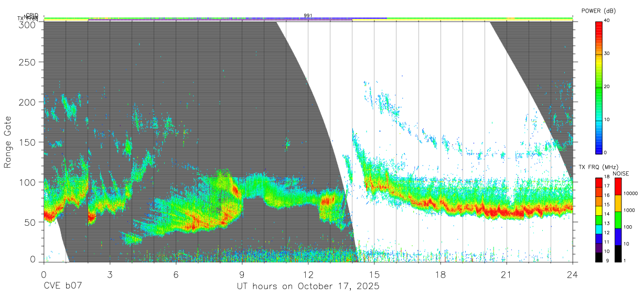Click the POWER (dB) gradient color scale bar
The image size is (644, 297).
(598, 87)
